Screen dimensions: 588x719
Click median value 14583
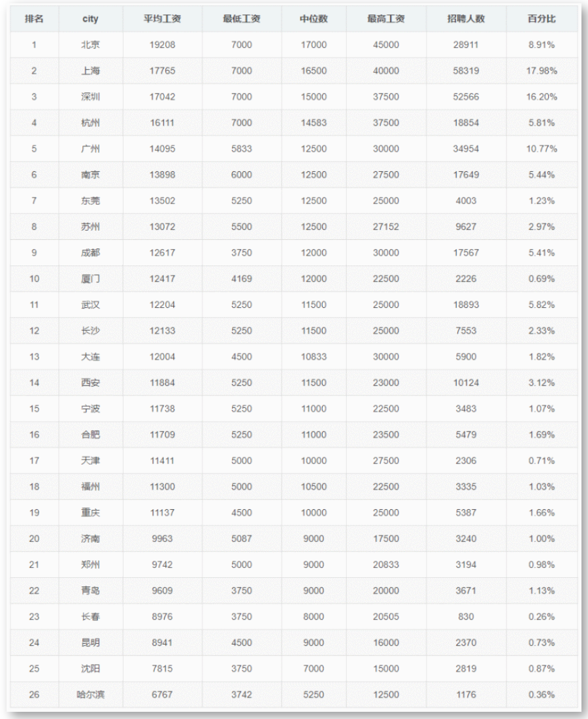[x=314, y=123]
